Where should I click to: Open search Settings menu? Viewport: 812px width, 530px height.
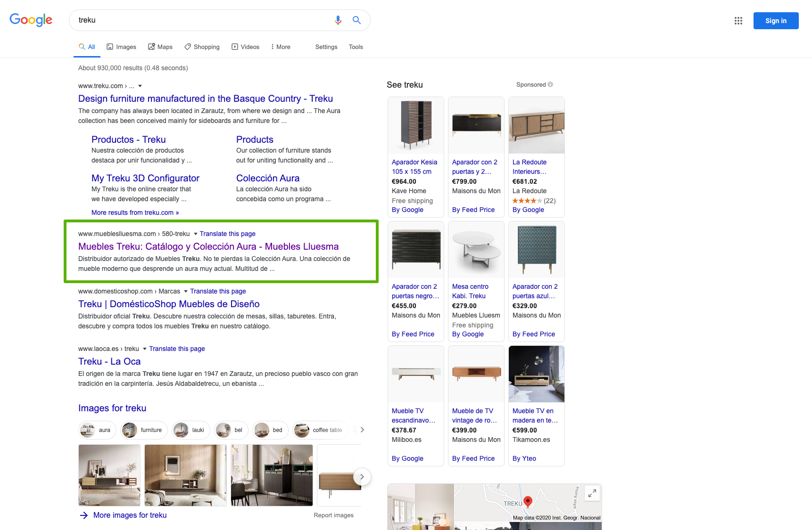point(326,47)
